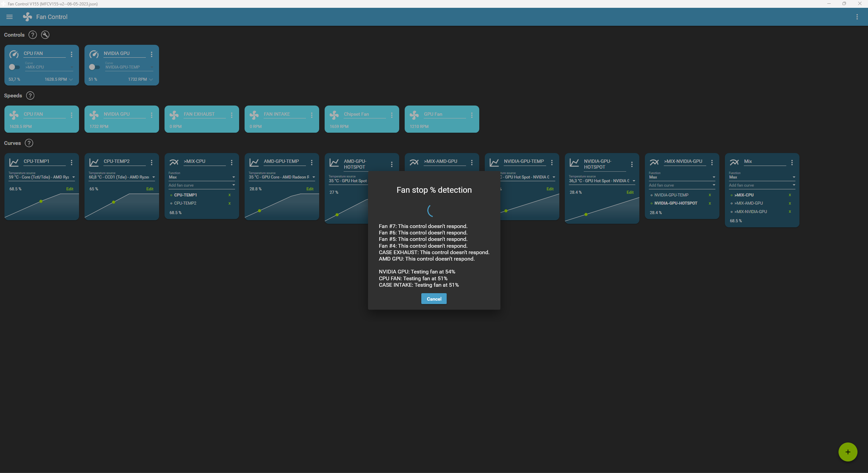Open help for the Controls section
This screenshot has width=868, height=473.
tap(32, 35)
